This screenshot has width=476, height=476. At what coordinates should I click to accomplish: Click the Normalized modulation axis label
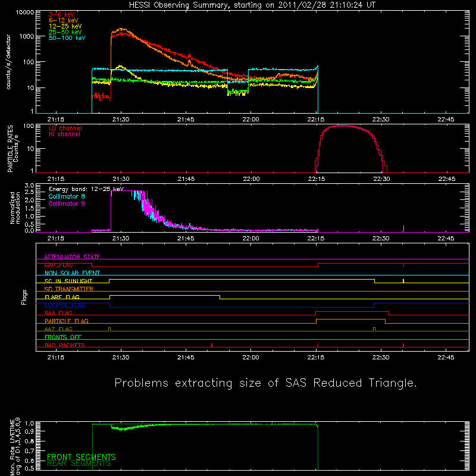point(15,208)
